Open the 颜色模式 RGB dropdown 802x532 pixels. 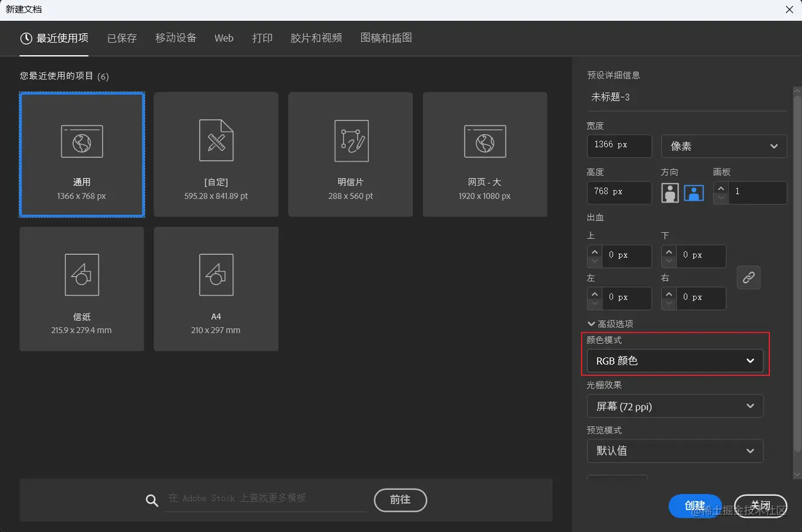pyautogui.click(x=675, y=360)
